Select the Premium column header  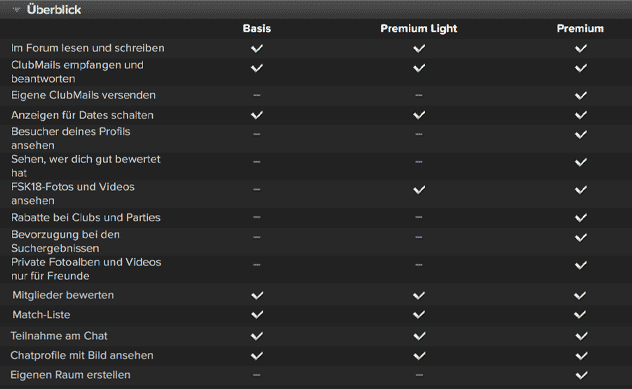pyautogui.click(x=580, y=29)
